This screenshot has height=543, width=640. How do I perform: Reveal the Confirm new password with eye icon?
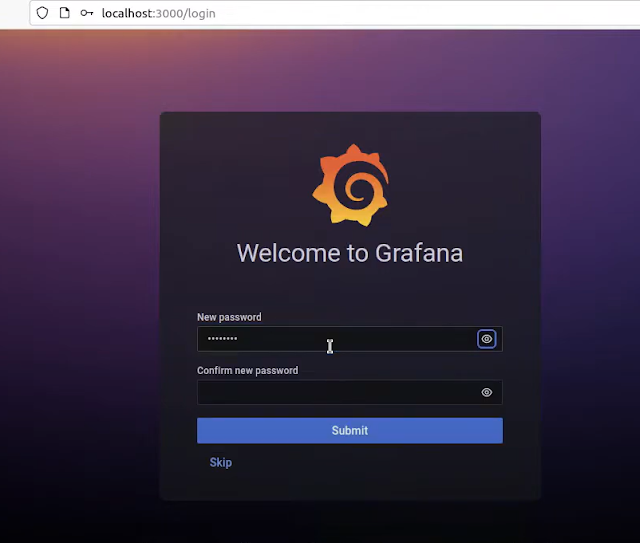pos(487,392)
